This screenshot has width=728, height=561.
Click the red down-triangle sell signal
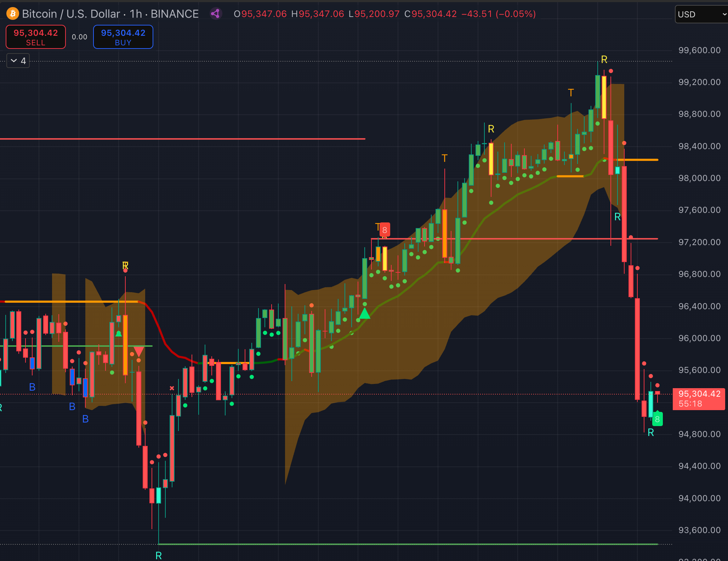tap(139, 351)
